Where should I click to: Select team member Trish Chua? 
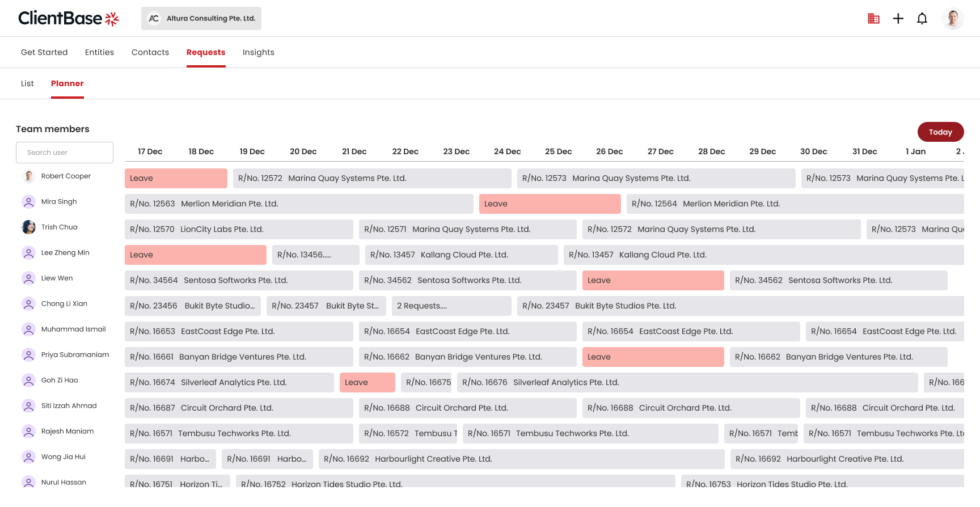[x=59, y=227]
